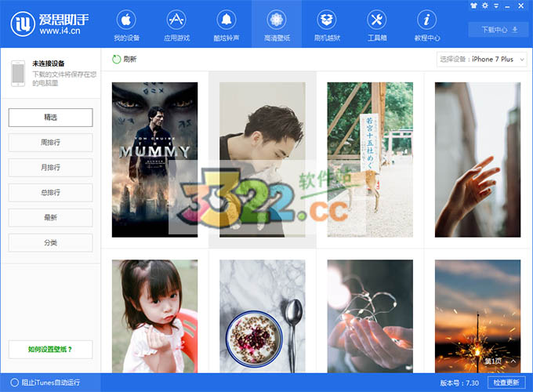Open The Mummy poster wallpaper
Viewport: 533px width, 392px height.
[x=154, y=160]
